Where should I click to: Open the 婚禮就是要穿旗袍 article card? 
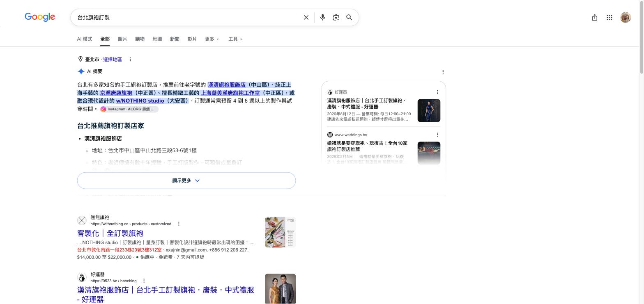coord(367,146)
